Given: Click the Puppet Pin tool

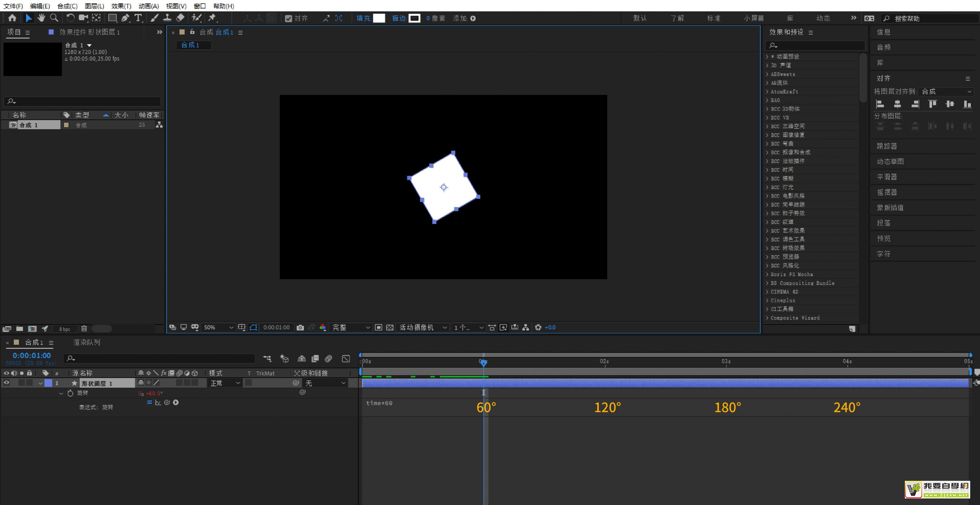Looking at the screenshot, I should tap(212, 18).
